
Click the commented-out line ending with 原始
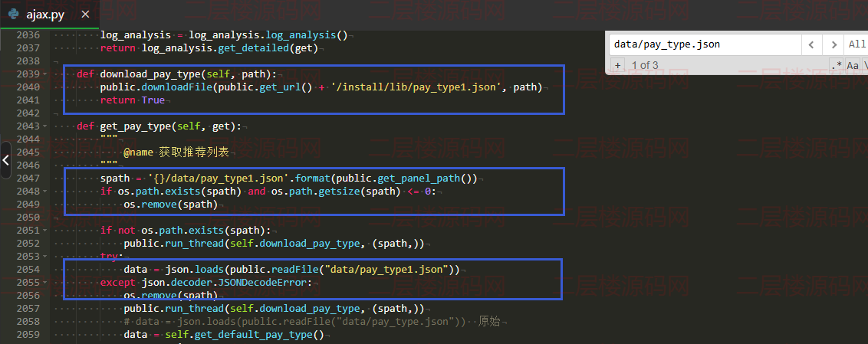(x=312, y=321)
